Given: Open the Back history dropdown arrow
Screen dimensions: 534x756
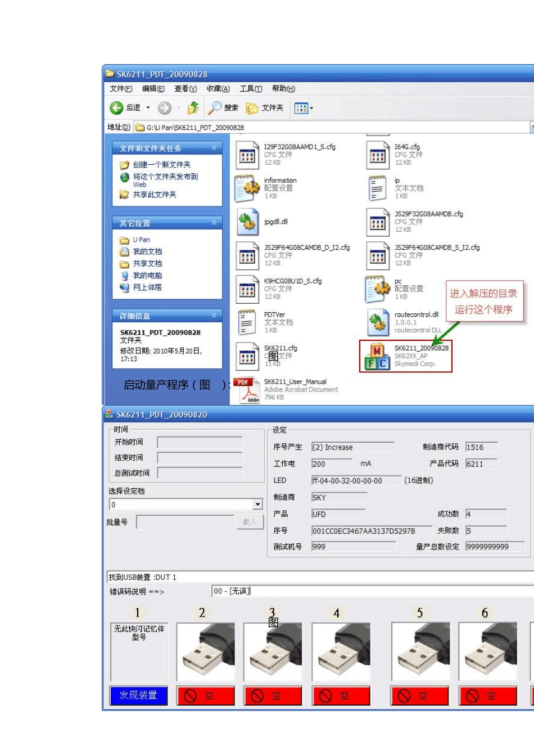Looking at the screenshot, I should (148, 107).
